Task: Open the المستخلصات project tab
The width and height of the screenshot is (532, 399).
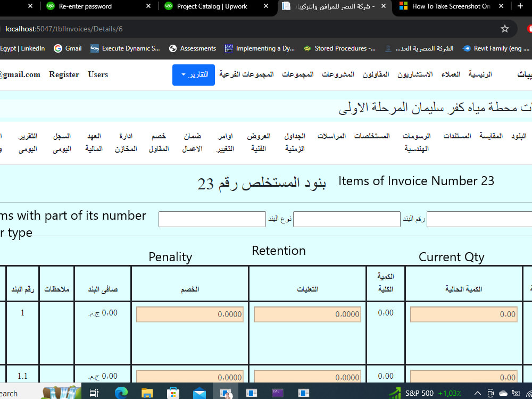Action: coord(372,136)
